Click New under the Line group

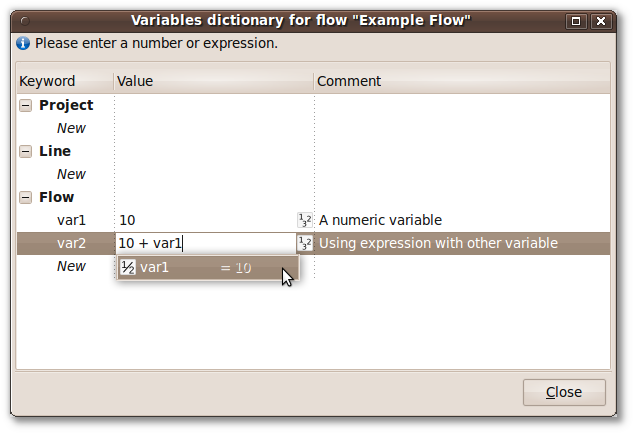click(x=71, y=174)
